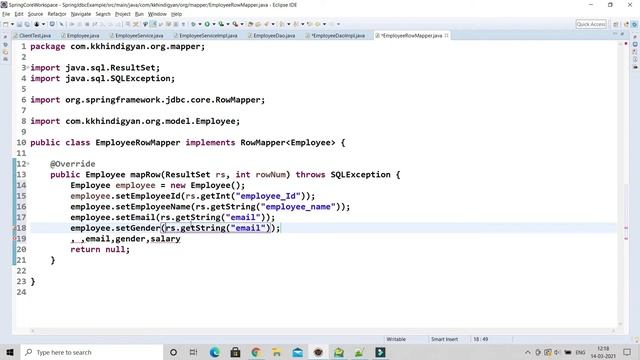Click the error marker on line 19
640x360 pixels.
tap(14, 238)
